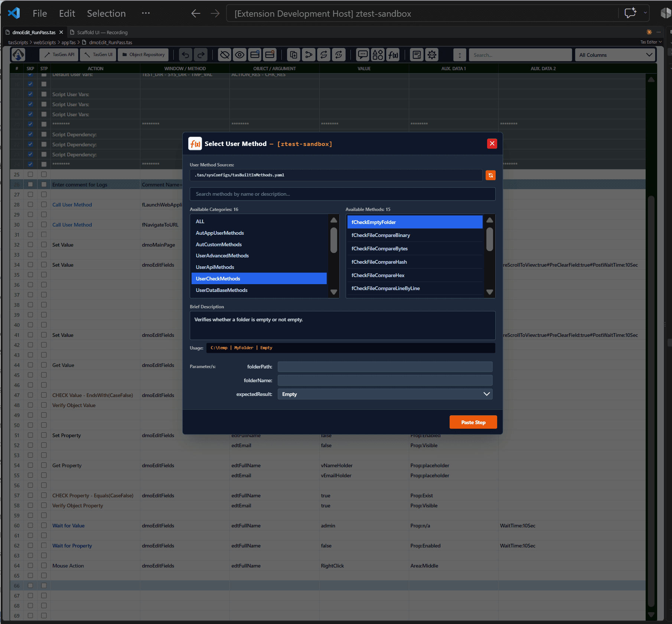Open the expectedResult Empty dropdown
The width and height of the screenshot is (672, 624).
tap(385, 394)
